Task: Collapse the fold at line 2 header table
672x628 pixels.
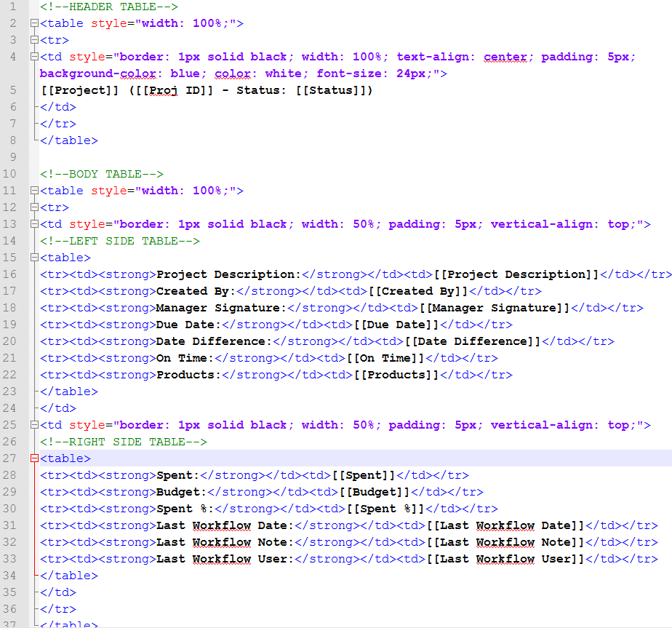Action: [34, 23]
